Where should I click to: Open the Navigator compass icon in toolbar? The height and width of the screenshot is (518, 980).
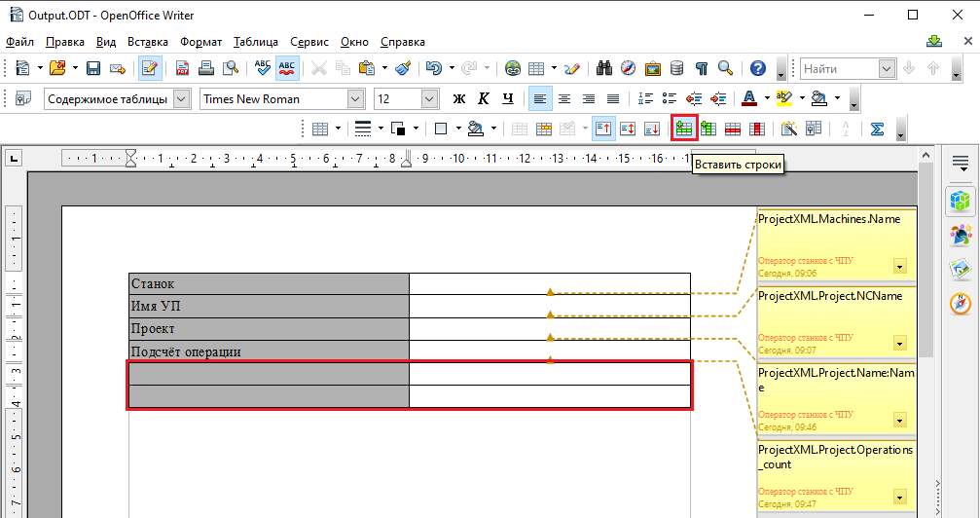(628, 68)
